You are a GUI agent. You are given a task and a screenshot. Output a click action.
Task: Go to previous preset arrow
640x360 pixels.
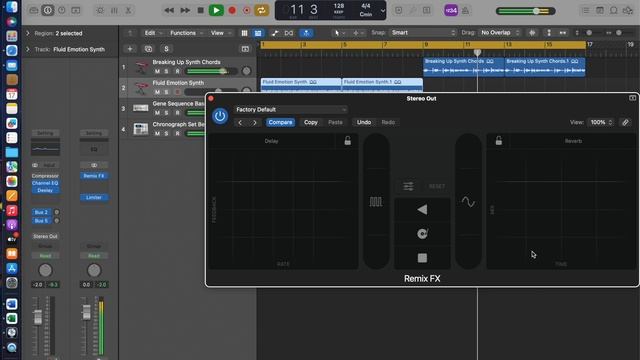point(240,122)
